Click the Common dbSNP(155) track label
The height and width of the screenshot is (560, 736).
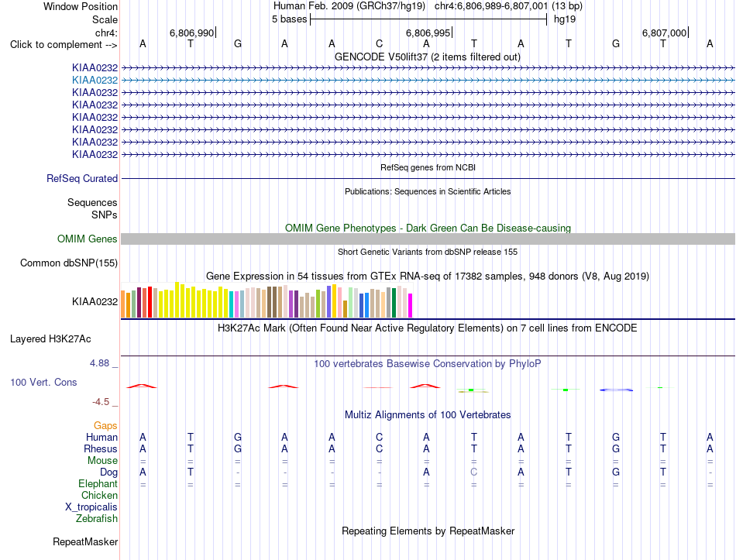(69, 263)
